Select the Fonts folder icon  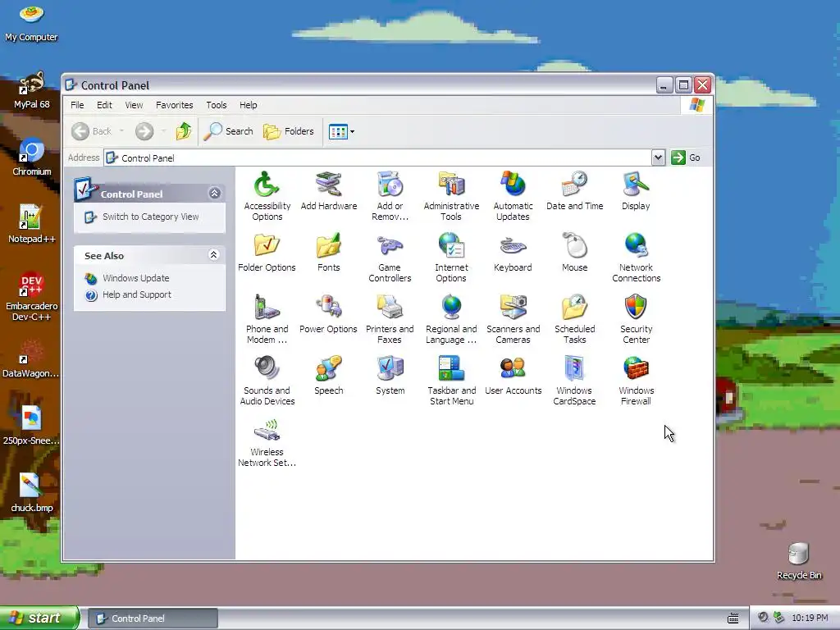[x=328, y=246]
